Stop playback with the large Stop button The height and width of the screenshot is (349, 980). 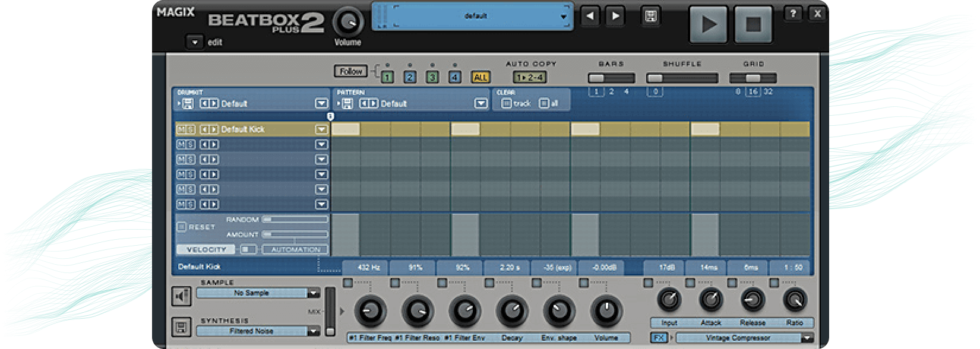[x=753, y=24]
